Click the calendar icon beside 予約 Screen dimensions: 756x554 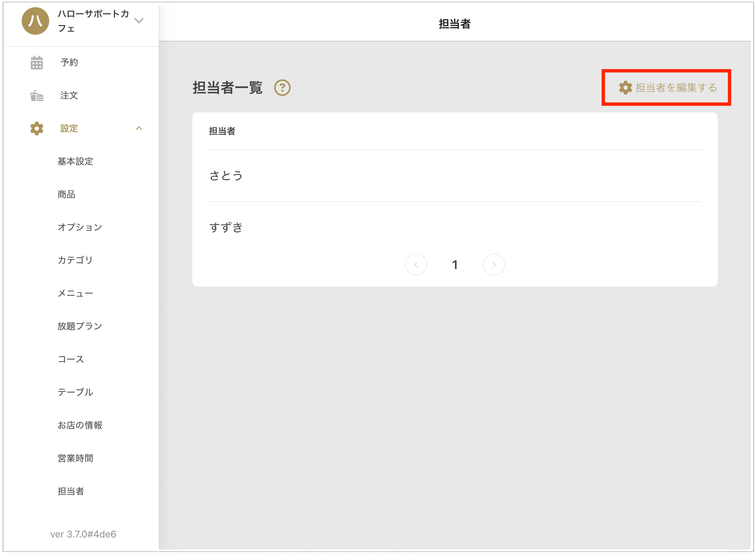pyautogui.click(x=37, y=63)
